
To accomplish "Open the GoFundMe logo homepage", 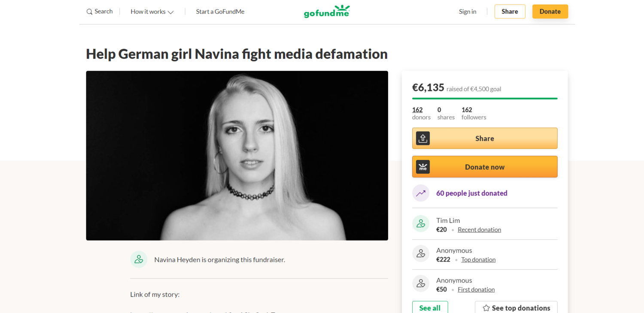I will (327, 12).
